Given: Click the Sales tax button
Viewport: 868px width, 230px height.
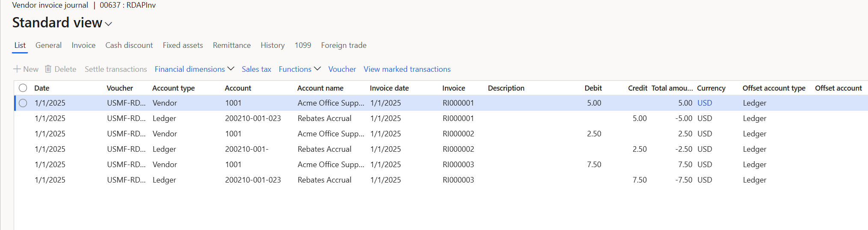Looking at the screenshot, I should (256, 69).
